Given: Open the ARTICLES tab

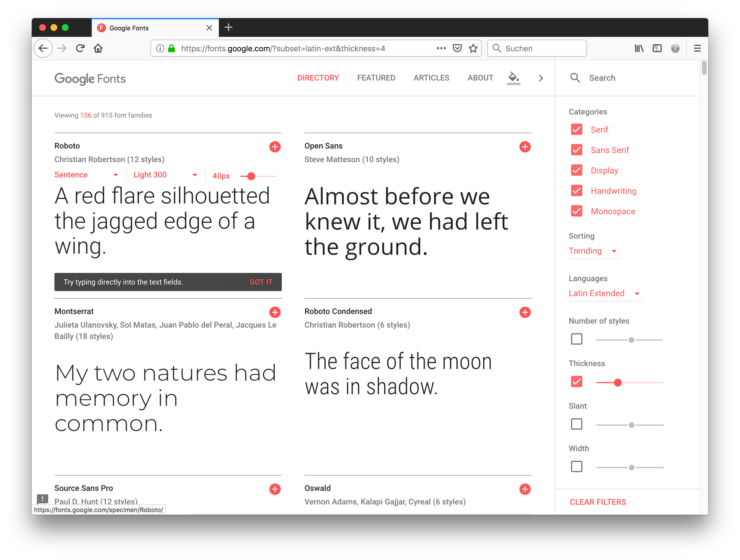Looking at the screenshot, I should [431, 78].
